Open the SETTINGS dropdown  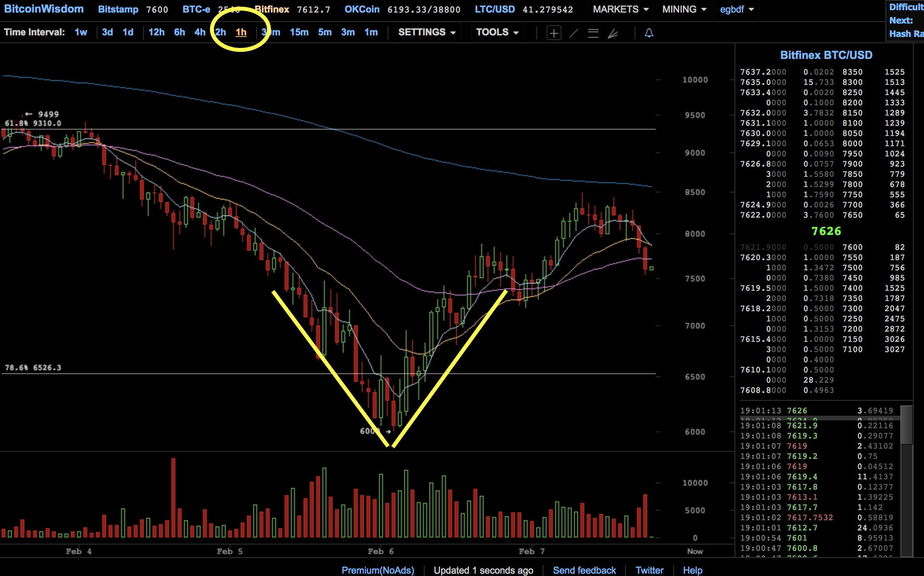coord(427,32)
